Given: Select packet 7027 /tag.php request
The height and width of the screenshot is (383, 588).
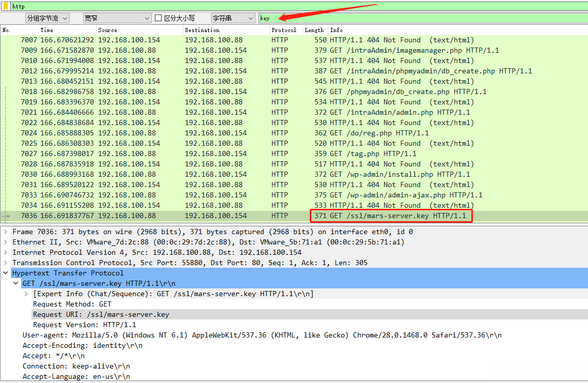Looking at the screenshot, I should click(x=294, y=154).
